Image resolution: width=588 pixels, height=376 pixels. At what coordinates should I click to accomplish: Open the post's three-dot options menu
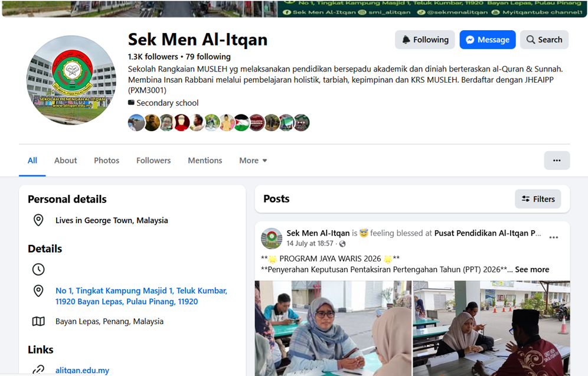pyautogui.click(x=554, y=238)
